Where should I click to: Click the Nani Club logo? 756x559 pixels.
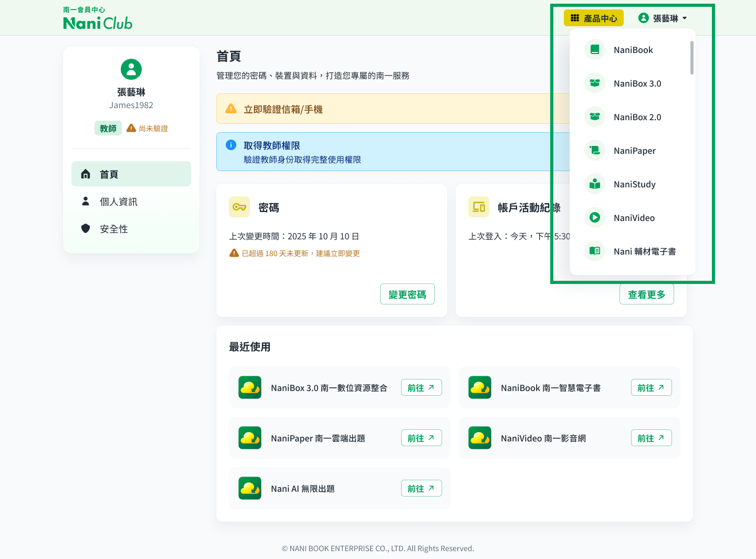click(x=98, y=18)
